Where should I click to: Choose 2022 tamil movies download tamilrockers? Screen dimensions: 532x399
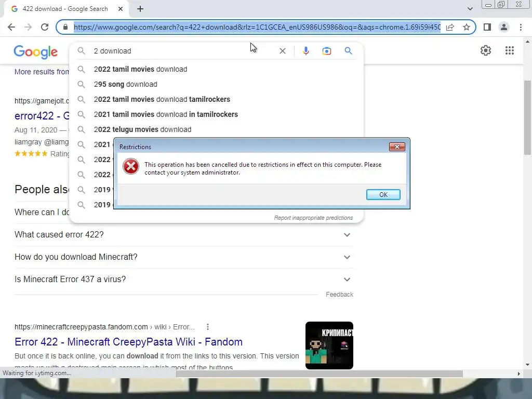pyautogui.click(x=217, y=99)
